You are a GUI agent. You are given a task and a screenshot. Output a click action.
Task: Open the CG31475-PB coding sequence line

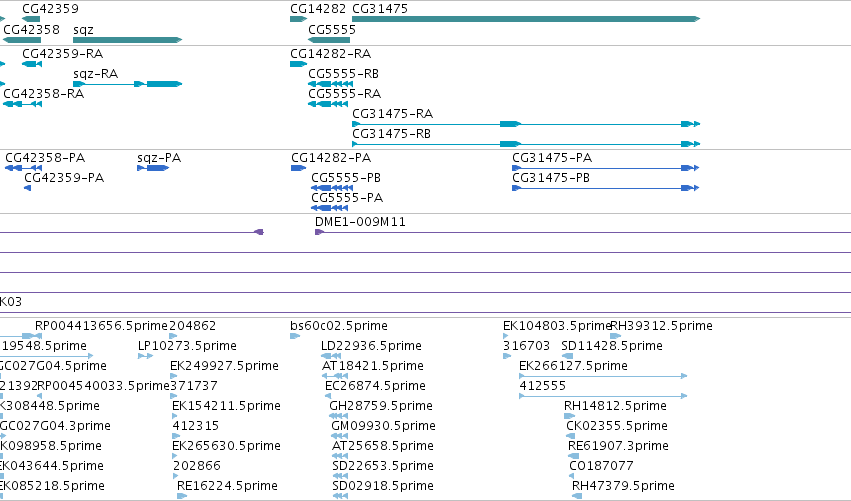click(x=605, y=188)
